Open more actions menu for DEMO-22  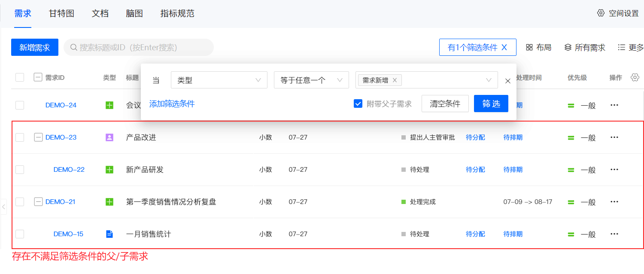point(614,170)
